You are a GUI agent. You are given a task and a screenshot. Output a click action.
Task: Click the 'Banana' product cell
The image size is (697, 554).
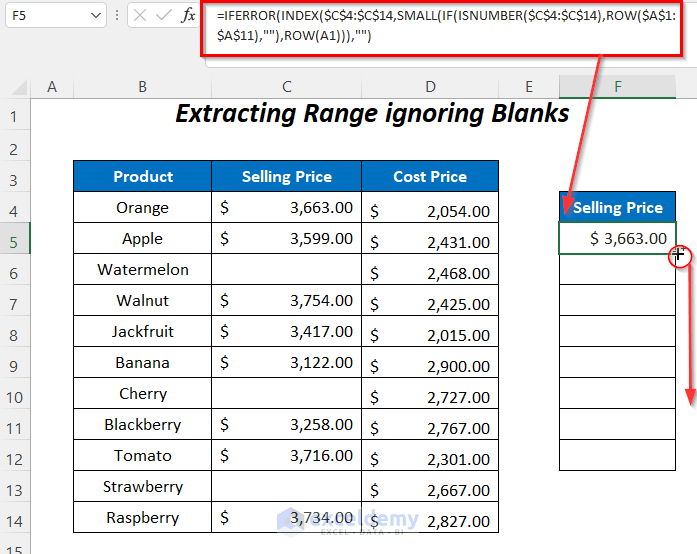point(142,363)
